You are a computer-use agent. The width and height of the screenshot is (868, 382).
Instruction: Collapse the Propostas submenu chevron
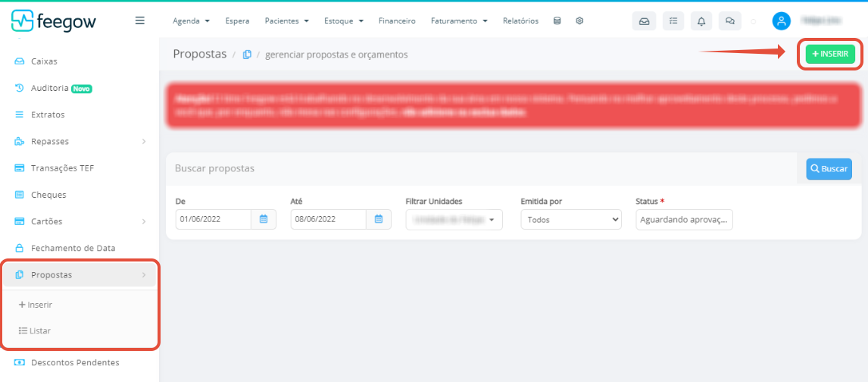click(144, 274)
